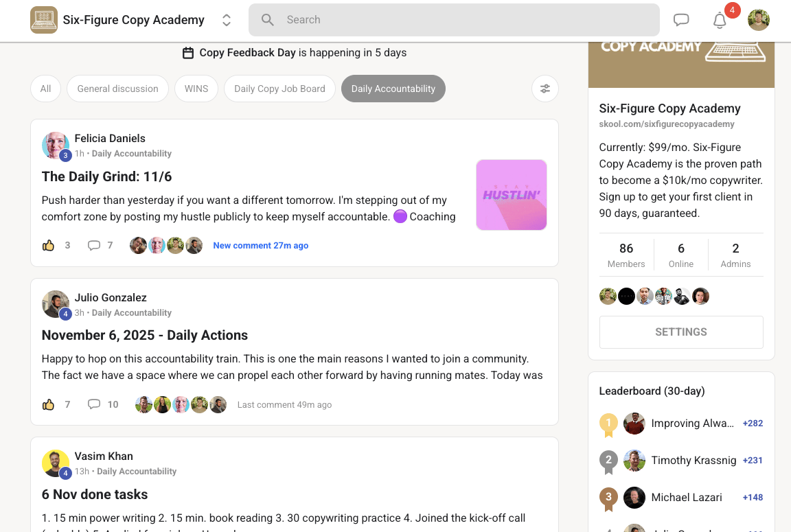Open Felicia Daniels' avatar

56,146
